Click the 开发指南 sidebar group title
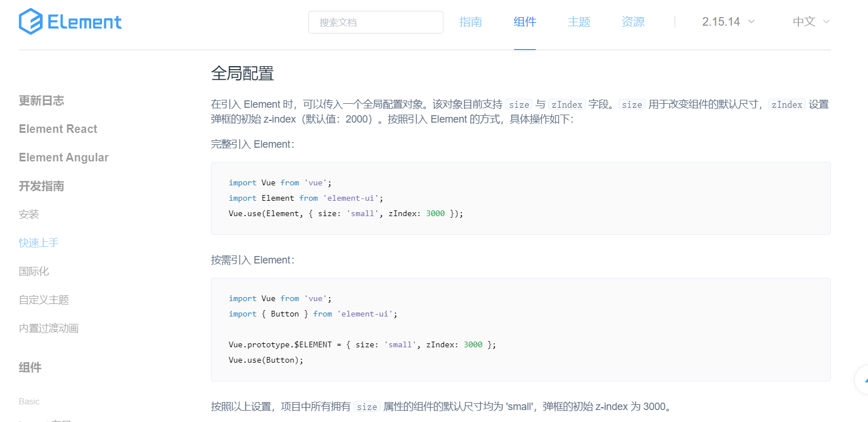Image resolution: width=868 pixels, height=422 pixels. pyautogui.click(x=42, y=186)
